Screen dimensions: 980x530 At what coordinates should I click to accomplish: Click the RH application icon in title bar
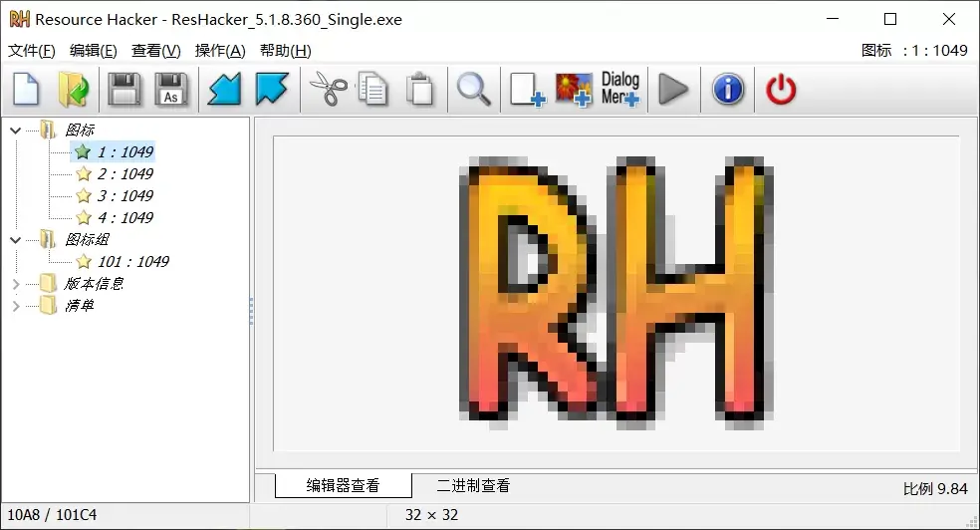(x=19, y=19)
